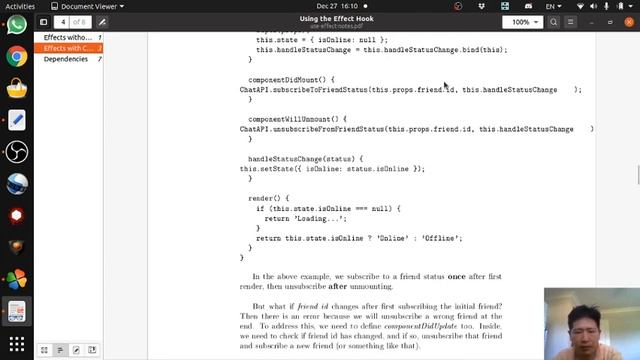Click the page number field showing 4
This screenshot has height=360, width=640.
pyautogui.click(x=62, y=22)
